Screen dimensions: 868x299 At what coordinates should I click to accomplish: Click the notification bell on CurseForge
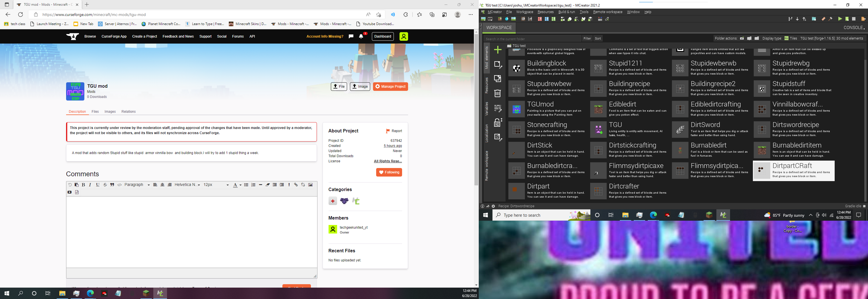click(x=361, y=36)
